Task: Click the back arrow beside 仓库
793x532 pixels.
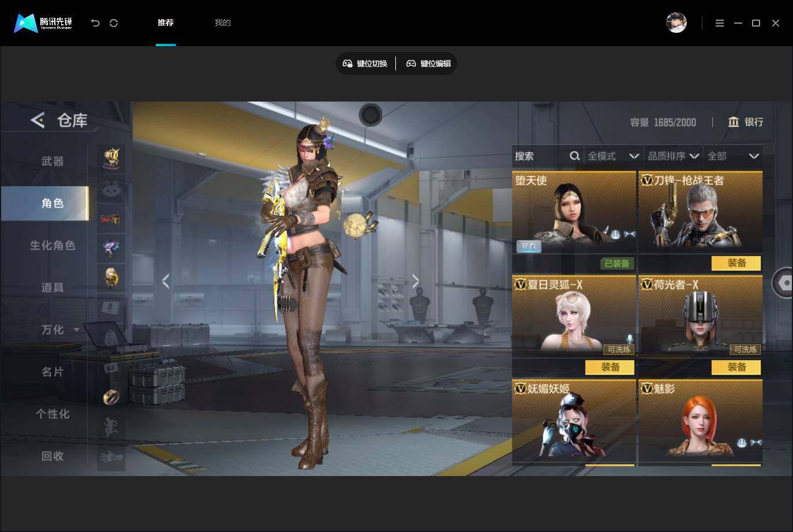Action: click(38, 120)
